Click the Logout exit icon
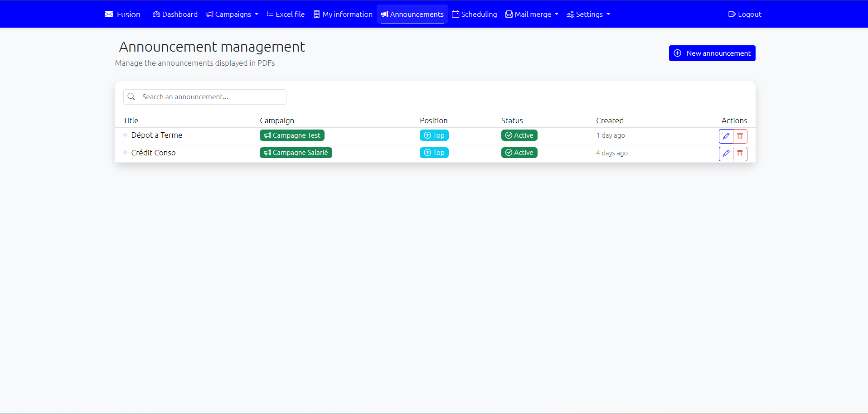868x414 pixels. pos(732,14)
